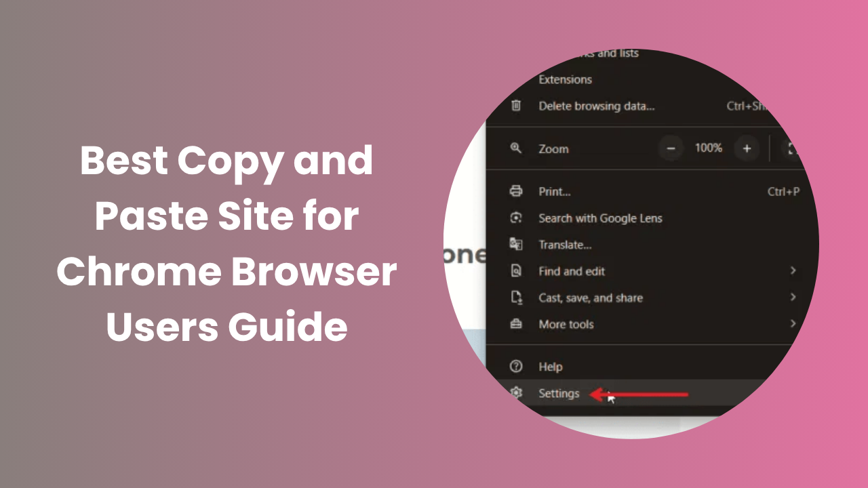Image resolution: width=868 pixels, height=488 pixels.
Task: Open the Extensions menu entry
Action: pyautogui.click(x=565, y=79)
